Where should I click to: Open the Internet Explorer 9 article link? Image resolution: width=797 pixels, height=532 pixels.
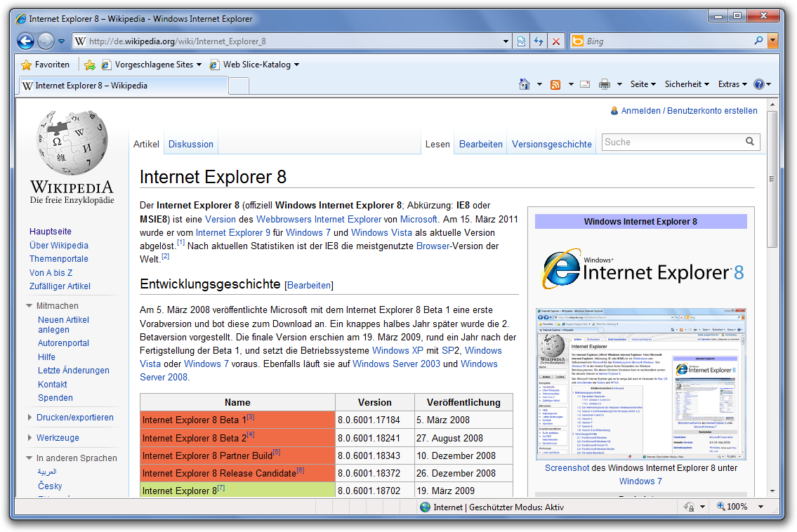(233, 233)
